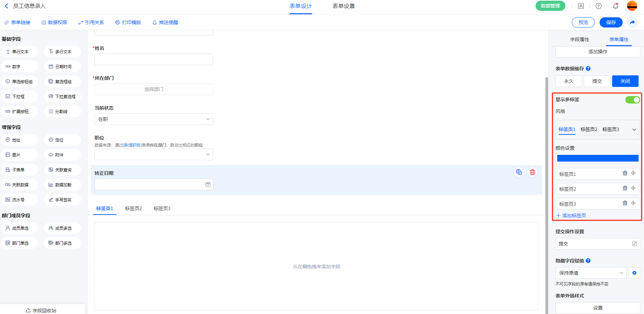Click the help question mark in header
The height and width of the screenshot is (314, 644).
(x=599, y=6)
